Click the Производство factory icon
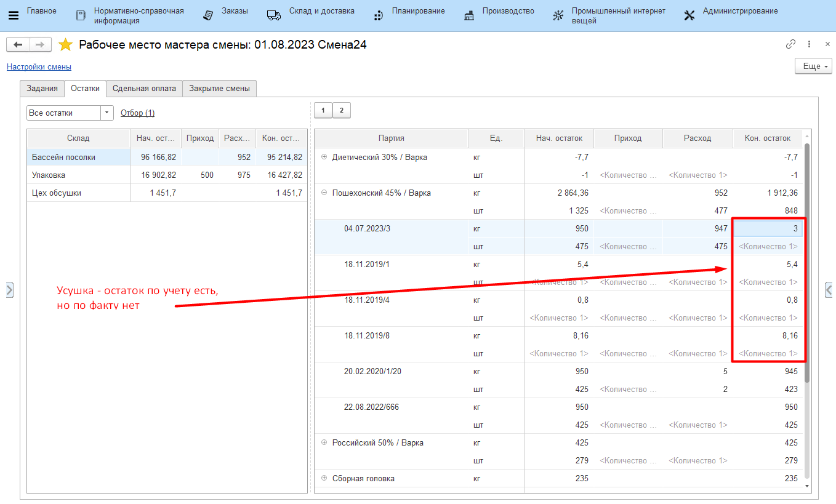This screenshot has width=836, height=504. (x=469, y=15)
